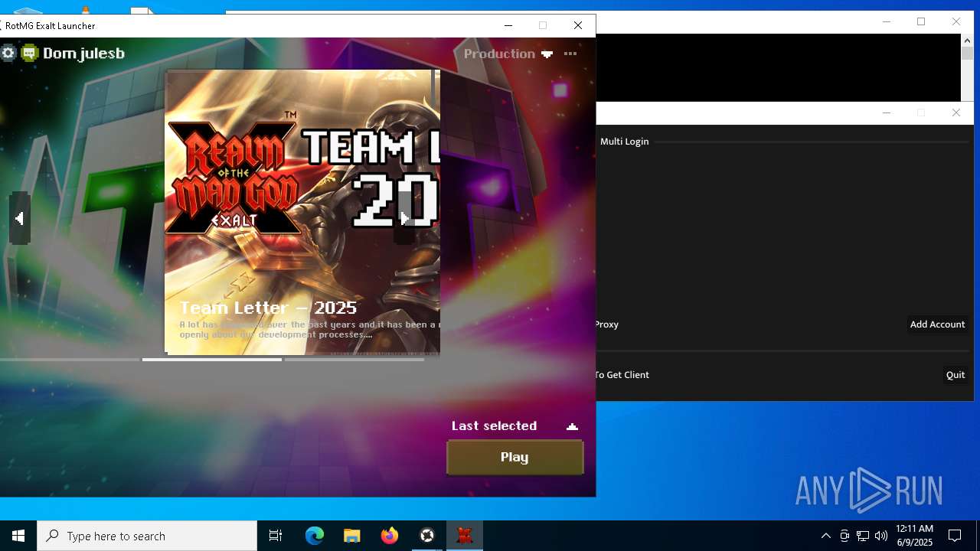Click the taskbar search box

point(147,536)
